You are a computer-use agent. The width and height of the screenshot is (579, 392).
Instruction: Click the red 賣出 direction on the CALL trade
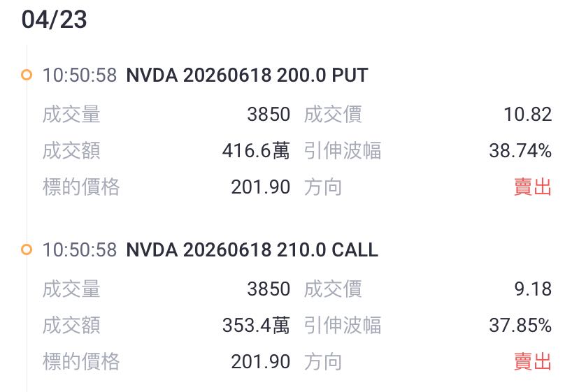pos(533,361)
